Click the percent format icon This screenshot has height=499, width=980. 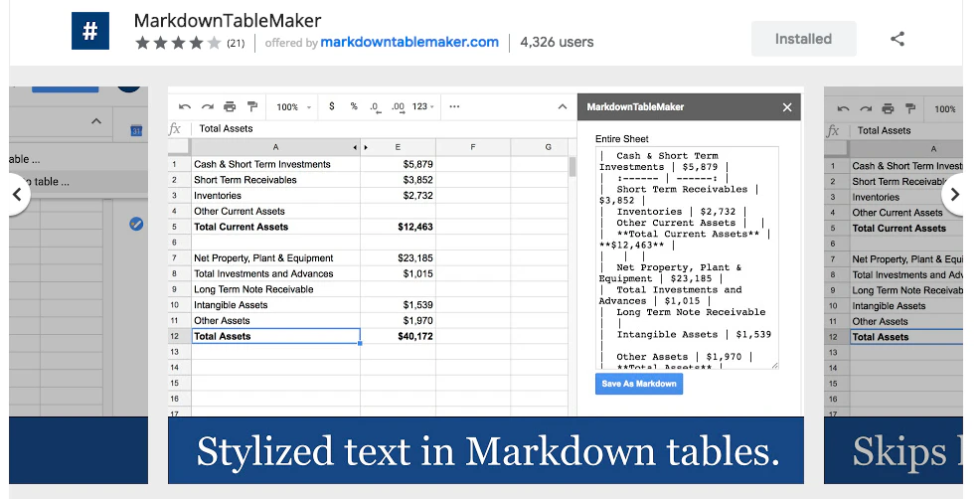click(x=354, y=106)
